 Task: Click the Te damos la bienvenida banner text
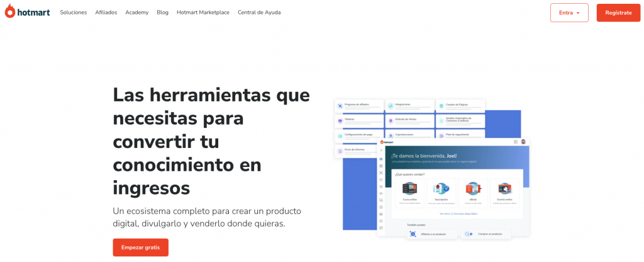pyautogui.click(x=424, y=156)
